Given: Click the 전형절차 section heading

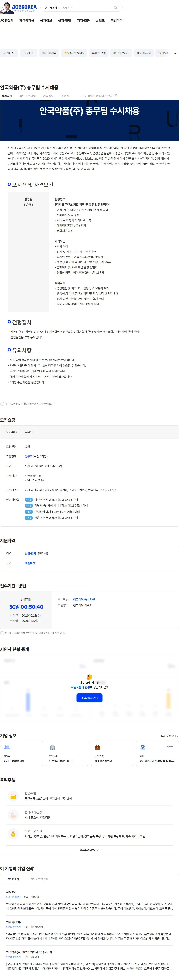Looking at the screenshot, I should [22, 322].
